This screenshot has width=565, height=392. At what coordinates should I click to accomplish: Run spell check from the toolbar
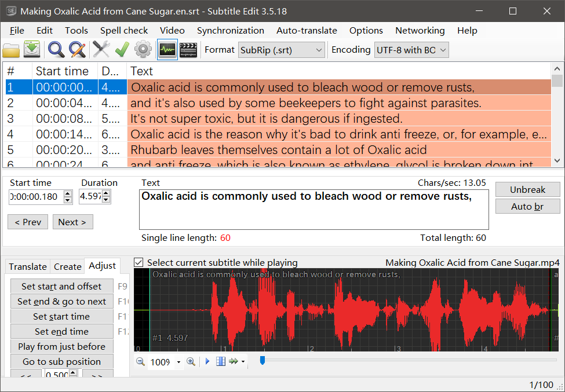pos(122,50)
